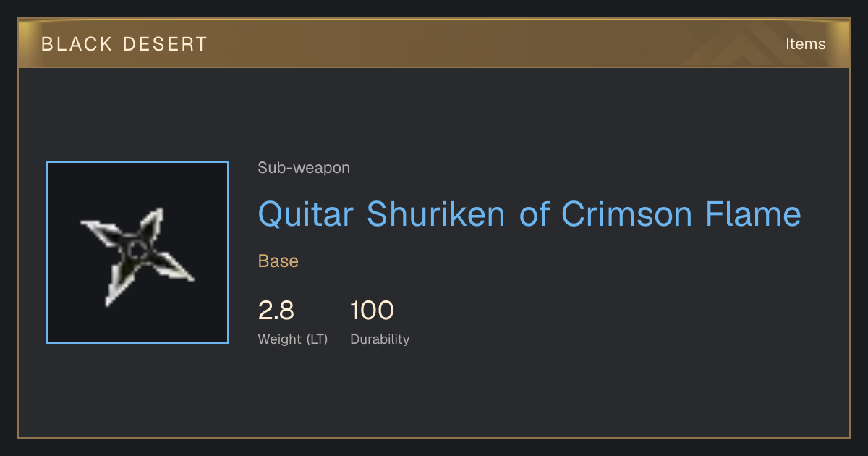This screenshot has height=456, width=868.
Task: Select the Base grade label
Action: 278,261
